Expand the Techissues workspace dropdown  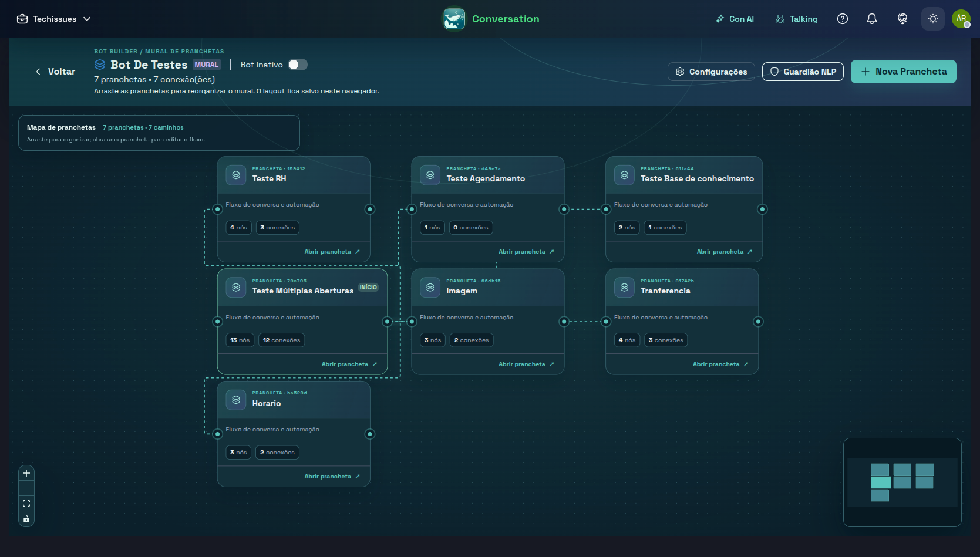coord(53,19)
